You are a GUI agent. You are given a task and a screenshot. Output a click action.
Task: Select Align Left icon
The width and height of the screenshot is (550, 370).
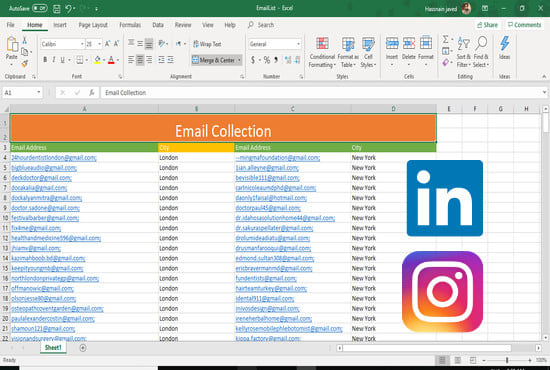click(x=131, y=60)
